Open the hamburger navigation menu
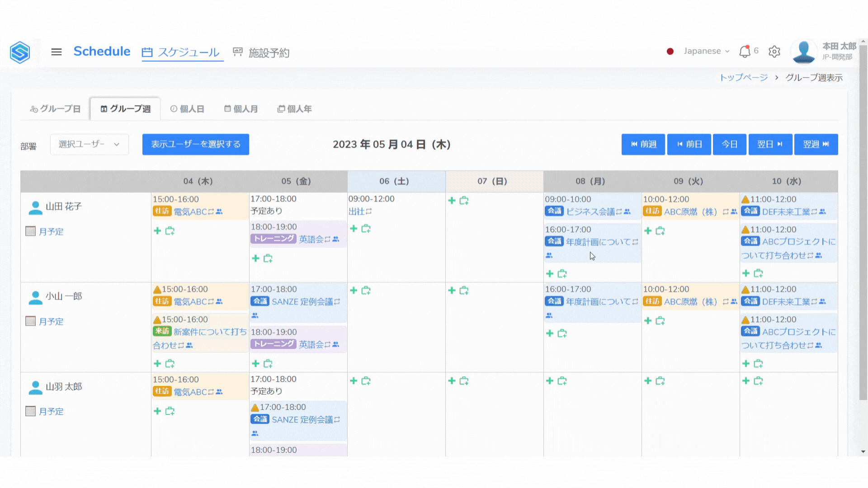This screenshot has height=488, width=868. pos(57,52)
